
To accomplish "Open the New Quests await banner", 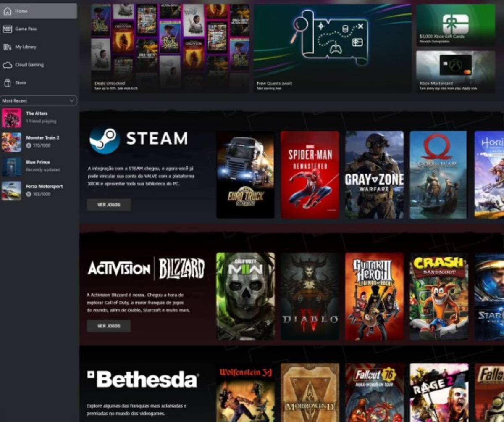I will pos(333,48).
